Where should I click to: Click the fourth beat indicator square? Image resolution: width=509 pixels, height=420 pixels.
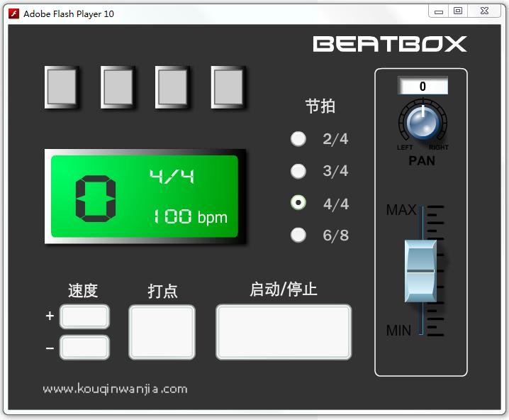(x=228, y=87)
